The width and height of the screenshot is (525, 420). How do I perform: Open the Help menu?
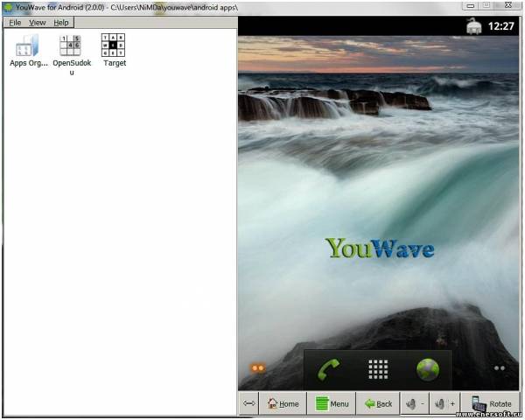(x=61, y=23)
